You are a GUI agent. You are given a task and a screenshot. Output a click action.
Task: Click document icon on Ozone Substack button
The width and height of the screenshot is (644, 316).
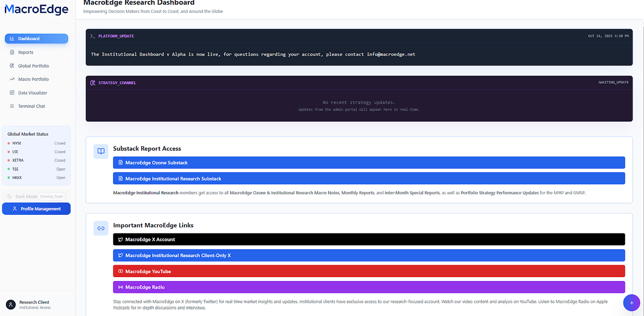pyautogui.click(x=120, y=163)
